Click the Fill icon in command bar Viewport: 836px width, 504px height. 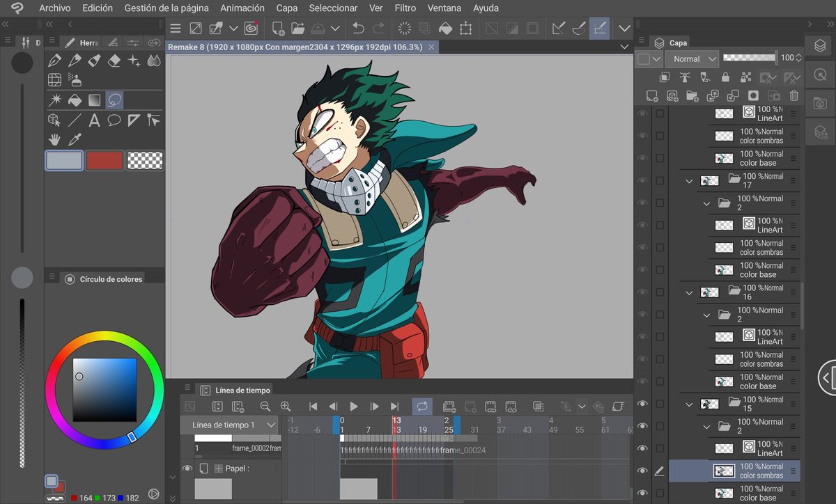[445, 29]
